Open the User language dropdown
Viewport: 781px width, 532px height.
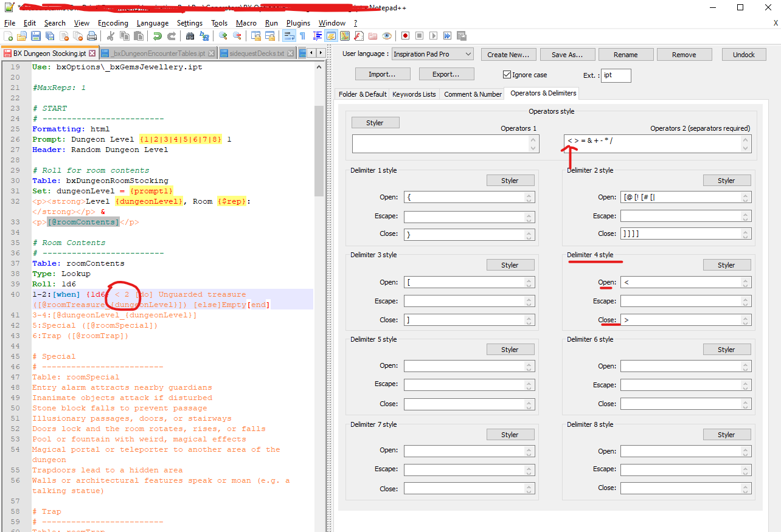432,54
